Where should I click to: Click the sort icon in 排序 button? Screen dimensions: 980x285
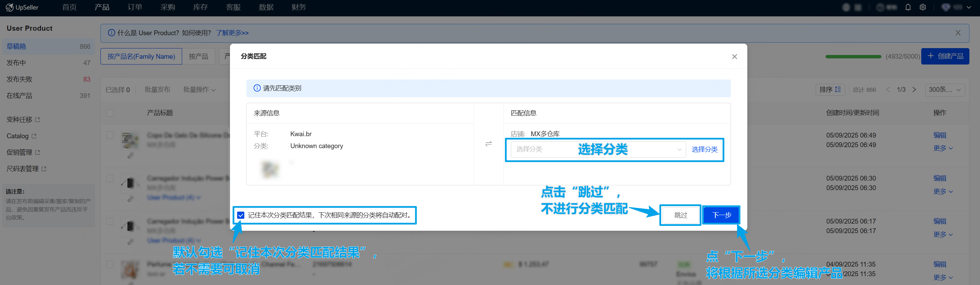click(838, 90)
